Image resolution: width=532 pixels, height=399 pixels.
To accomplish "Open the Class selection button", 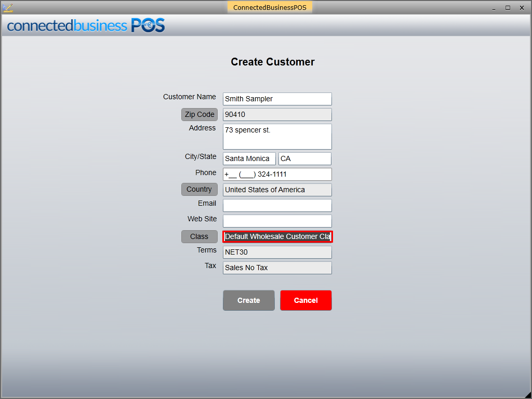I will (199, 236).
